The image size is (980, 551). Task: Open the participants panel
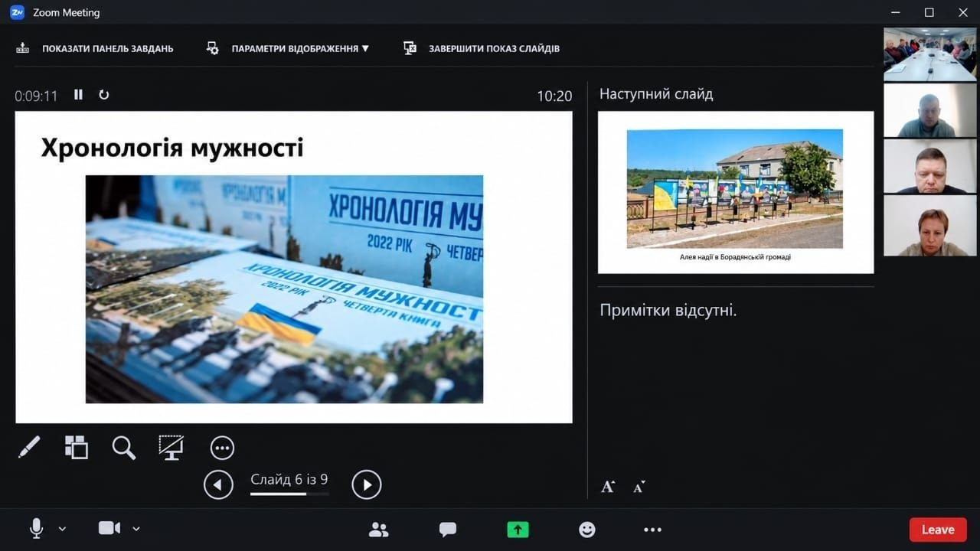click(x=378, y=530)
